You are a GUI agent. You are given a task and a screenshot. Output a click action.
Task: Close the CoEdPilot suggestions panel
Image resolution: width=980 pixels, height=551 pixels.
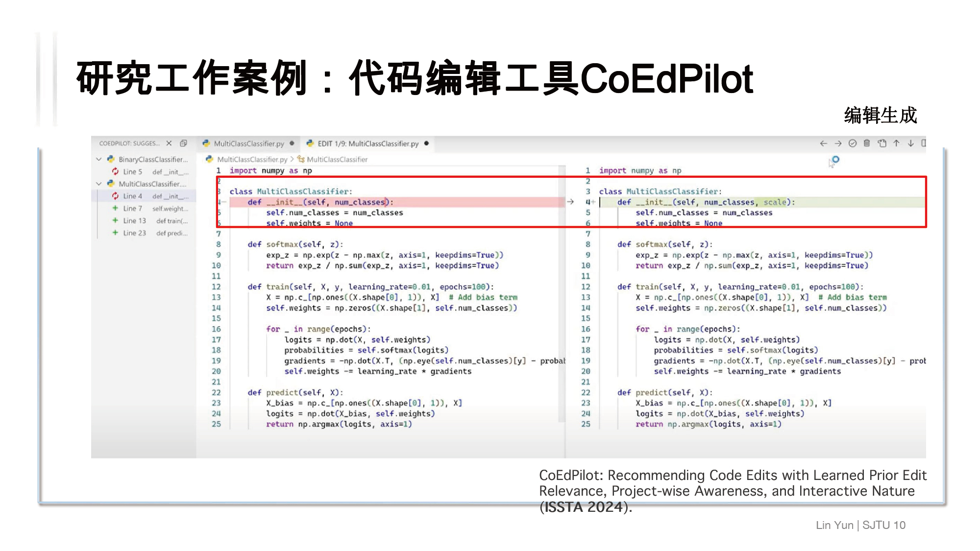click(x=169, y=143)
